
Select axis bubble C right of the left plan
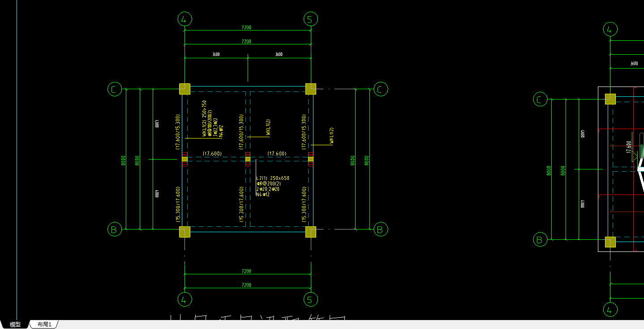(x=381, y=89)
